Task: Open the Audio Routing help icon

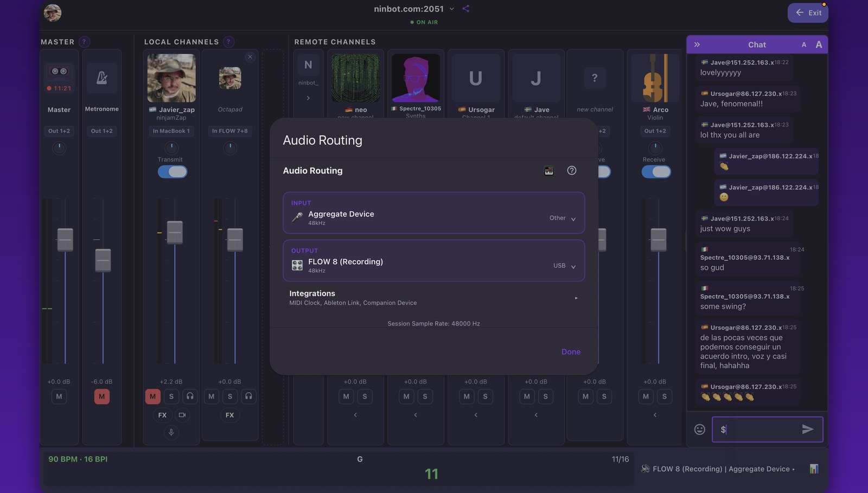Action: (572, 171)
